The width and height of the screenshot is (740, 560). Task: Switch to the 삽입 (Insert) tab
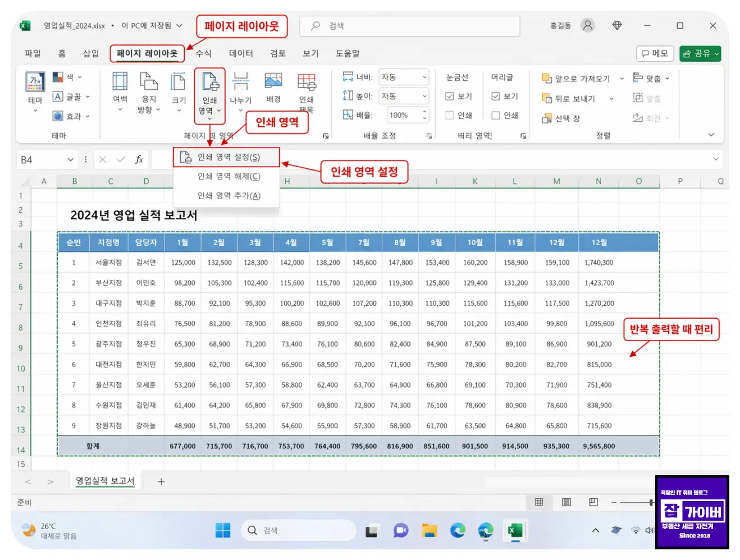91,53
